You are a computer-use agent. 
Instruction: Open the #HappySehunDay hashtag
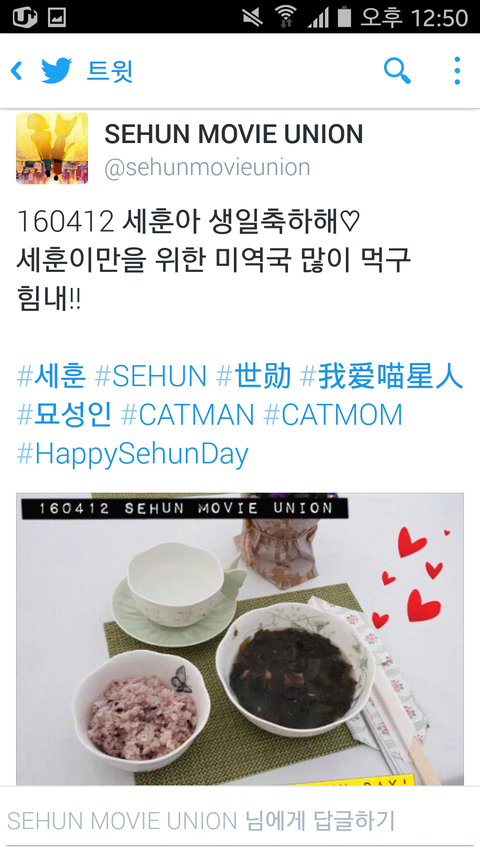tap(132, 454)
